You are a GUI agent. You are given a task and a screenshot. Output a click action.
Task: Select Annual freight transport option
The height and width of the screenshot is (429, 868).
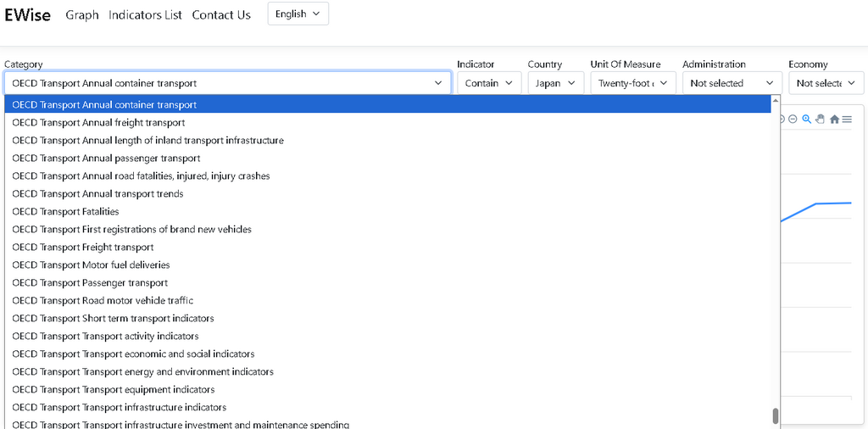(387, 122)
